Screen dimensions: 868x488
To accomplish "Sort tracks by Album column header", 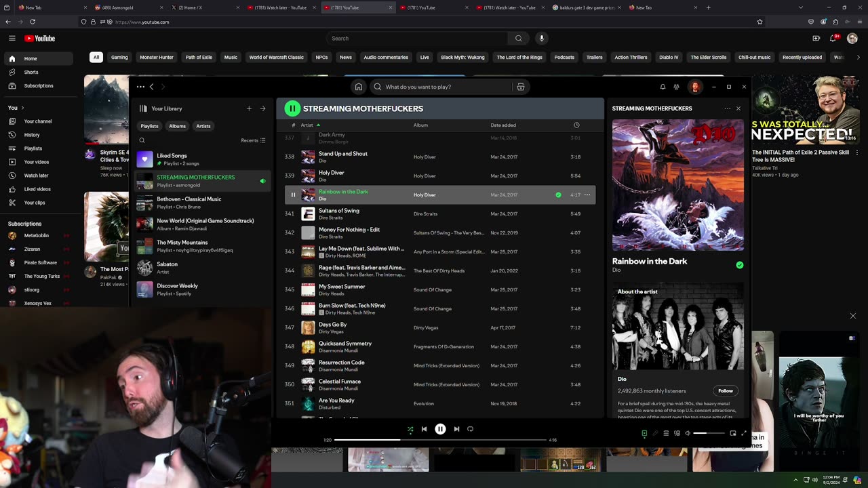I will coord(420,125).
